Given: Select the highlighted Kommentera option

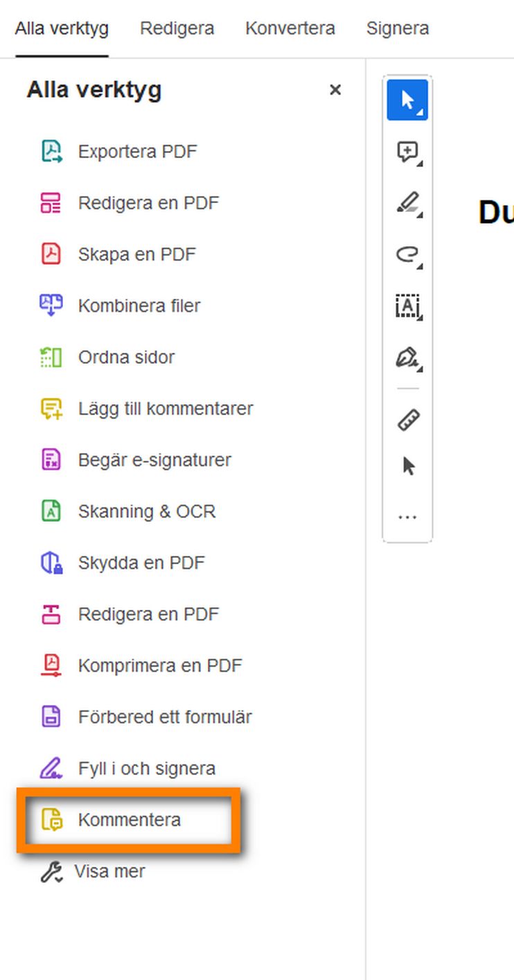Looking at the screenshot, I should [129, 819].
